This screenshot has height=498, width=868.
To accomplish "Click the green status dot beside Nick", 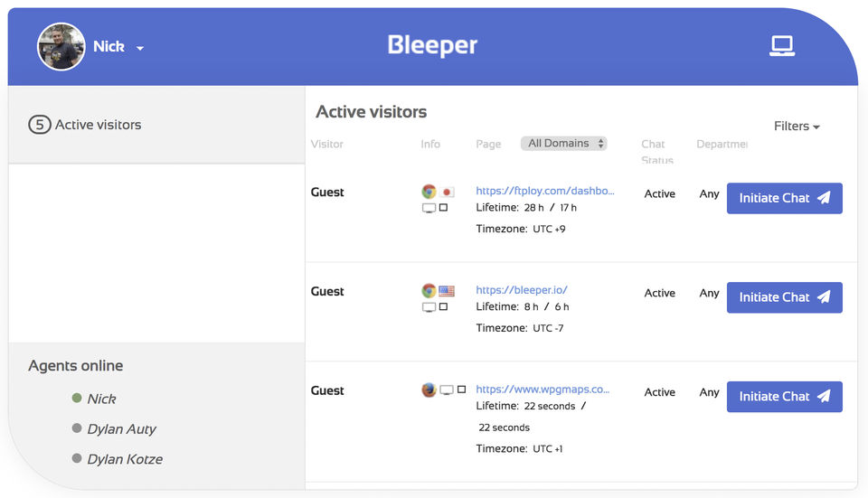I will 77,398.
